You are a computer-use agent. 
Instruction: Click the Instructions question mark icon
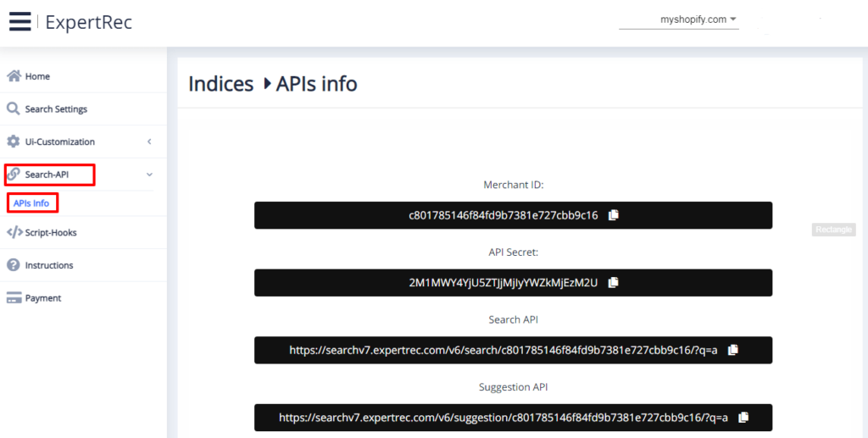click(x=14, y=265)
